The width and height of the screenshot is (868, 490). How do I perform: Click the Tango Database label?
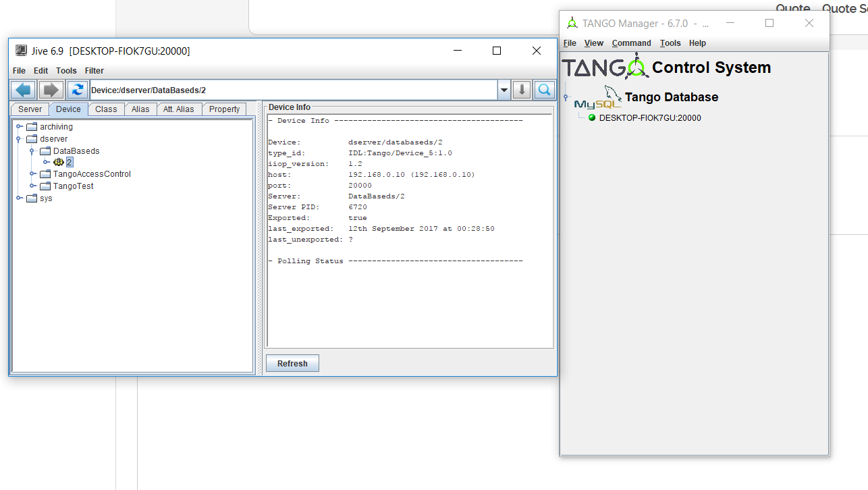pyautogui.click(x=672, y=97)
